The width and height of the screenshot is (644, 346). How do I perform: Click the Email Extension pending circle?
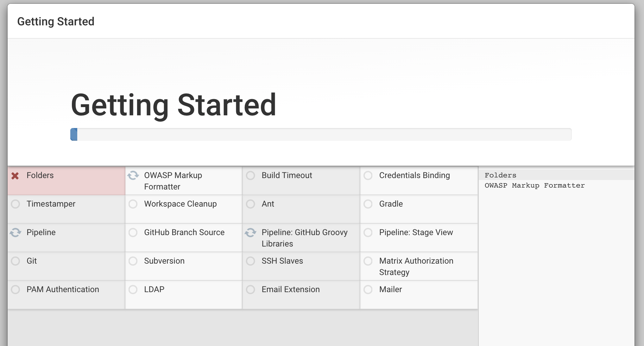click(x=250, y=290)
